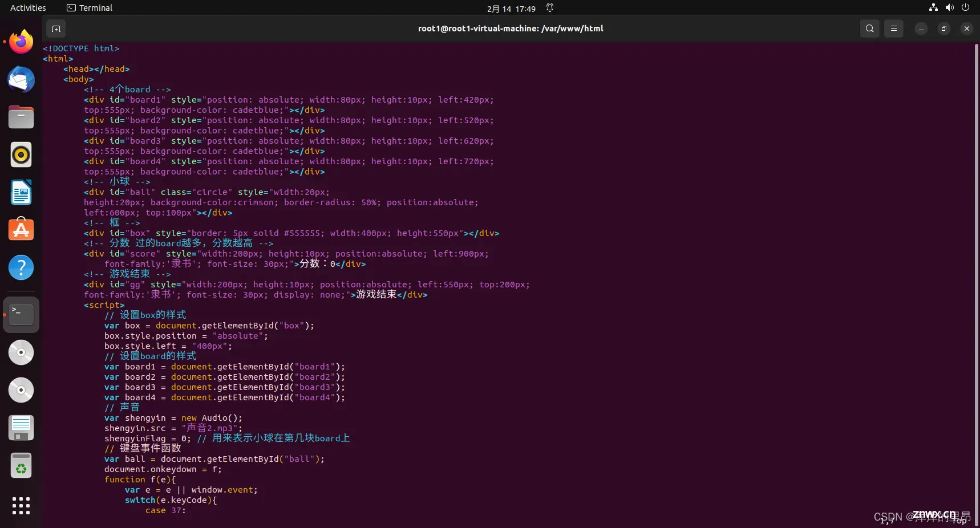Open the clock calendar '2月 14 17:49'
This screenshot has width=980, height=528.
point(511,9)
